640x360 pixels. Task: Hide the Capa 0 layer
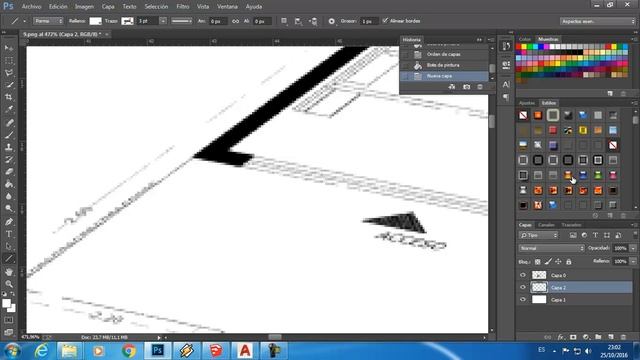[523, 275]
